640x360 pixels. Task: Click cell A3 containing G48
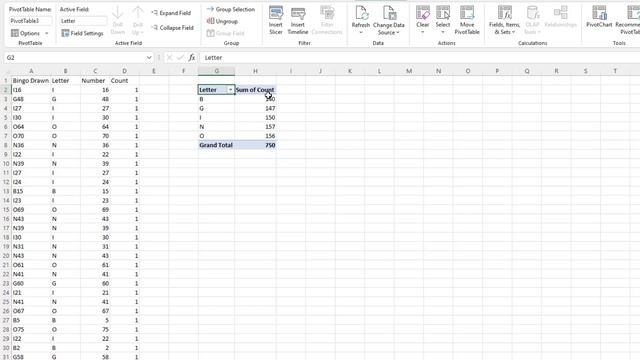(31, 99)
